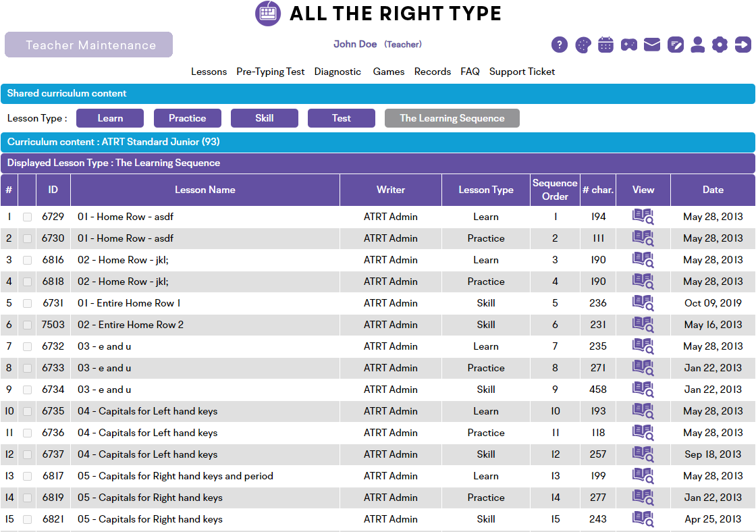Image resolution: width=756 pixels, height=532 pixels.
Task: Filter by Learn lesson type
Action: [x=110, y=118]
